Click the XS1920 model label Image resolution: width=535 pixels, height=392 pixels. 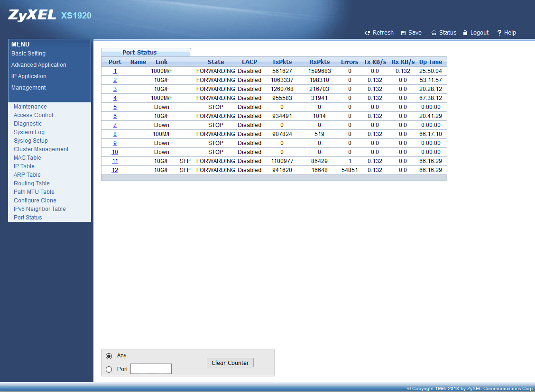click(x=76, y=16)
